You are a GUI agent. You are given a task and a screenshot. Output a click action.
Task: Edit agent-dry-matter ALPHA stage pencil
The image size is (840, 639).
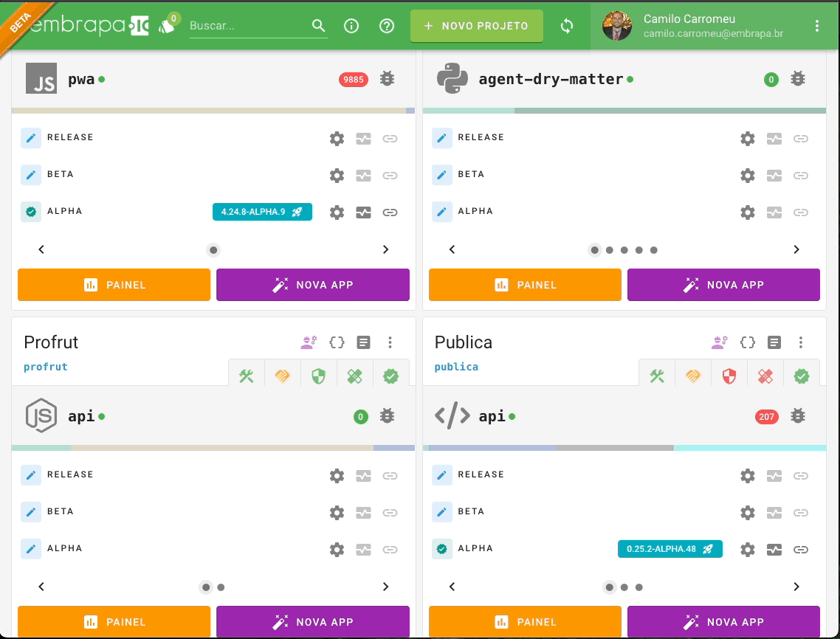tap(442, 212)
